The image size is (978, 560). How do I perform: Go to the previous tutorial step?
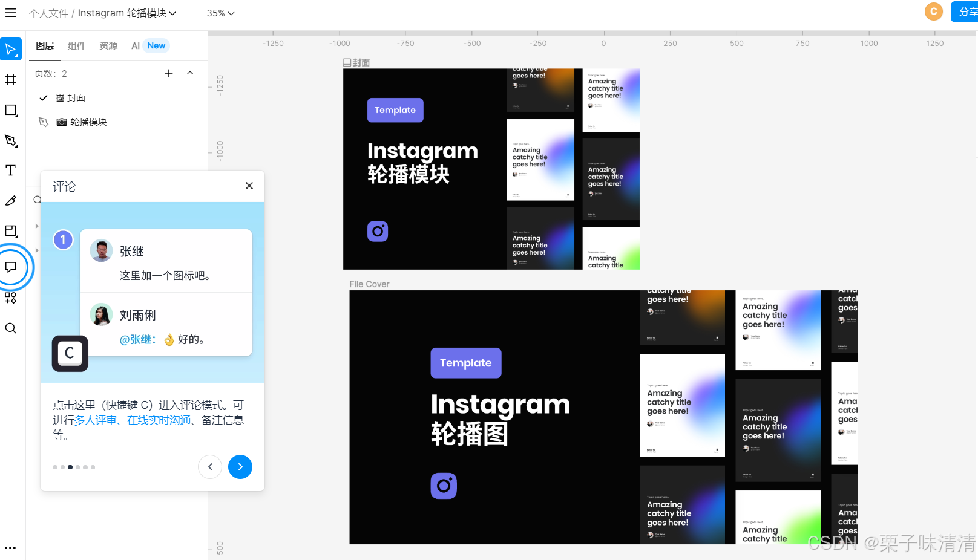210,467
